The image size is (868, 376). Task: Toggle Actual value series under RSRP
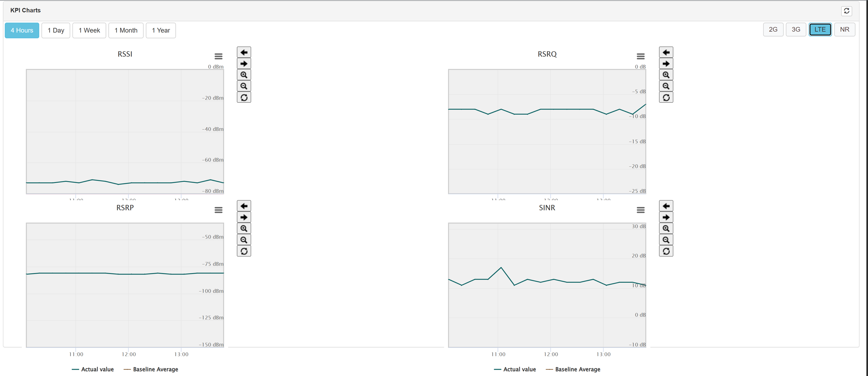93,369
